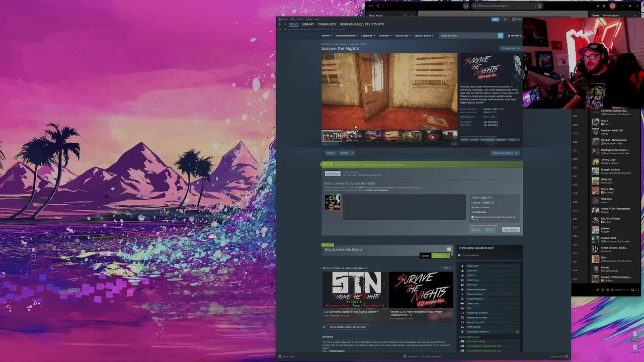Select the Recently played tab in music app
This screenshot has width=644, height=362.
pos(611,16)
